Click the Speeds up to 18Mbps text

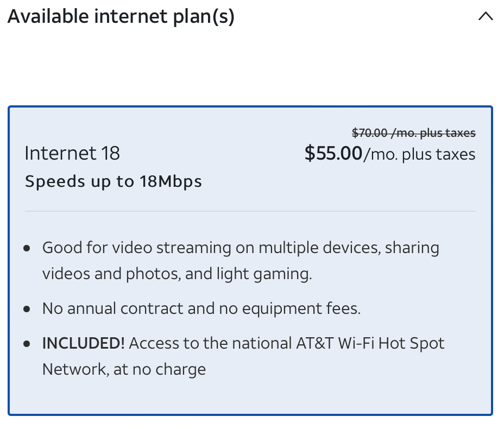[x=113, y=181]
